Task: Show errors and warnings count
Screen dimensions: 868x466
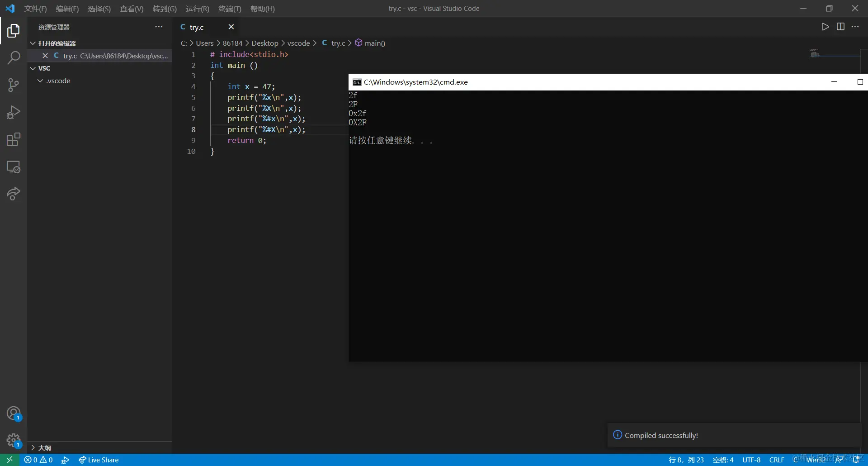Action: (38, 460)
